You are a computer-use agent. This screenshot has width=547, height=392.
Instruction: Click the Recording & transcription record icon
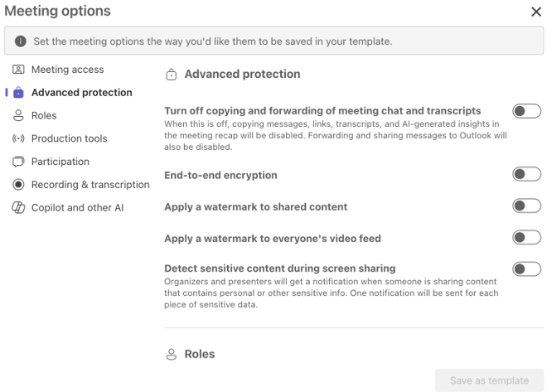[18, 185]
